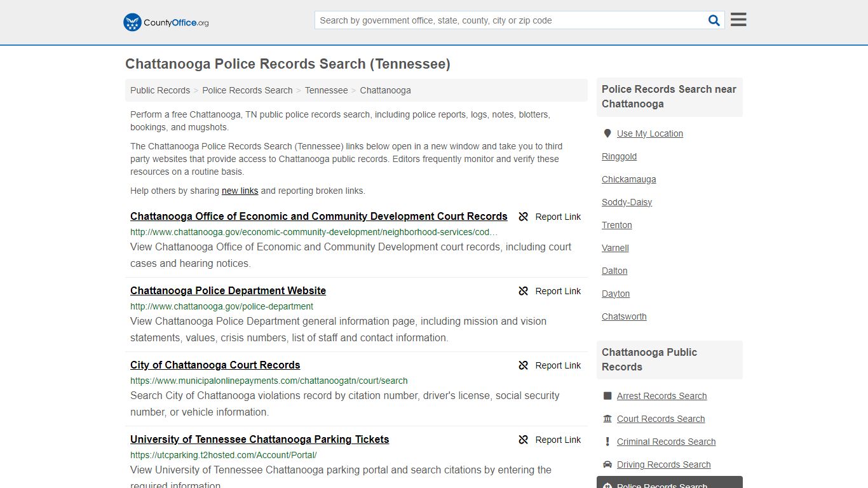The height and width of the screenshot is (488, 868).
Task: Click the Driving Records car icon
Action: [x=607, y=464]
